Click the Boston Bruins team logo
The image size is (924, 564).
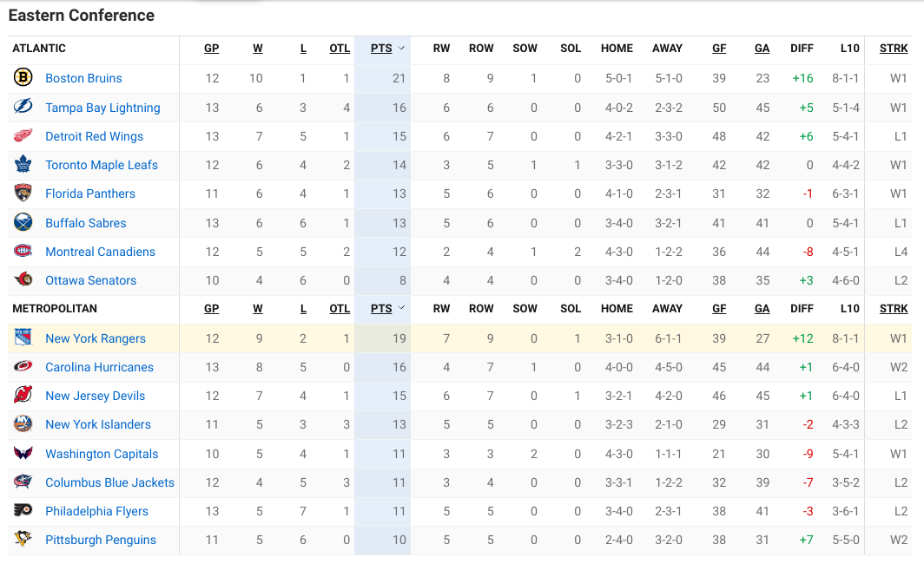tap(23, 77)
